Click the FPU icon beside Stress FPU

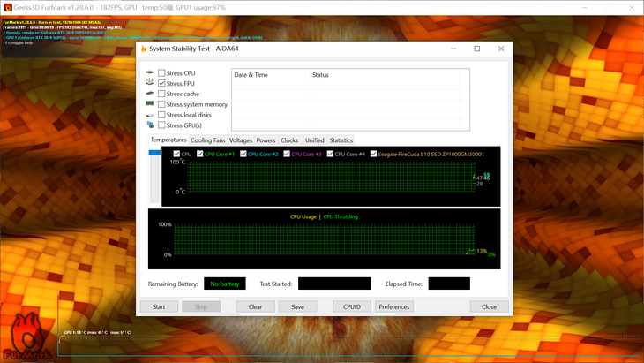tap(150, 83)
